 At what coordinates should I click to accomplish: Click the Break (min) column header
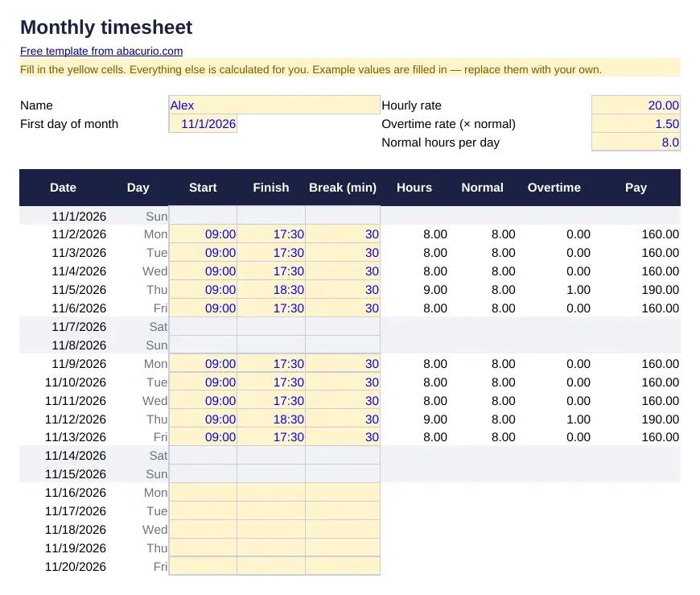(x=343, y=188)
